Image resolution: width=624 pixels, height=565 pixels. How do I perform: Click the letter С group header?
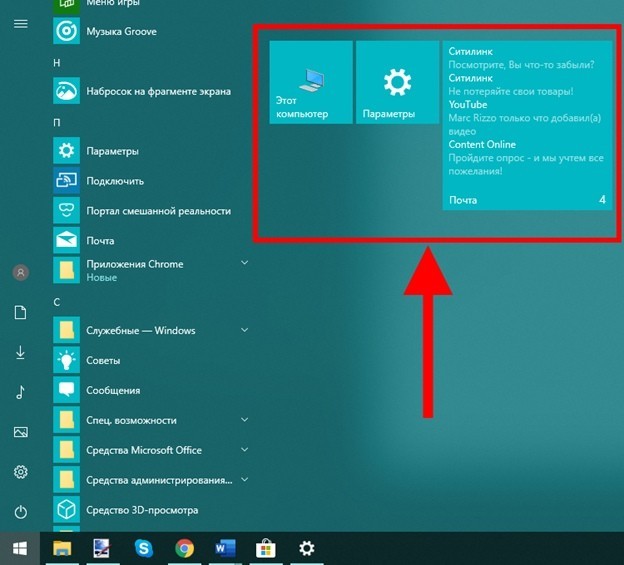(57, 302)
